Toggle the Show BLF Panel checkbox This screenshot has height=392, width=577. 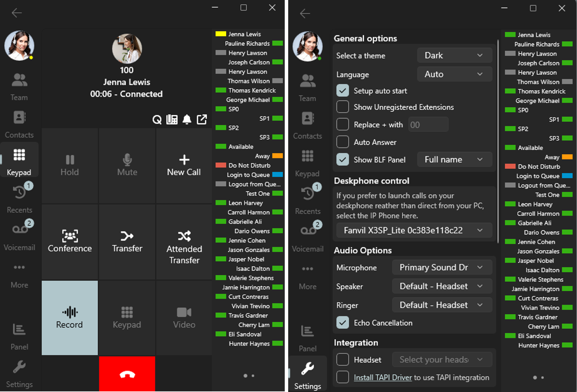(x=342, y=159)
